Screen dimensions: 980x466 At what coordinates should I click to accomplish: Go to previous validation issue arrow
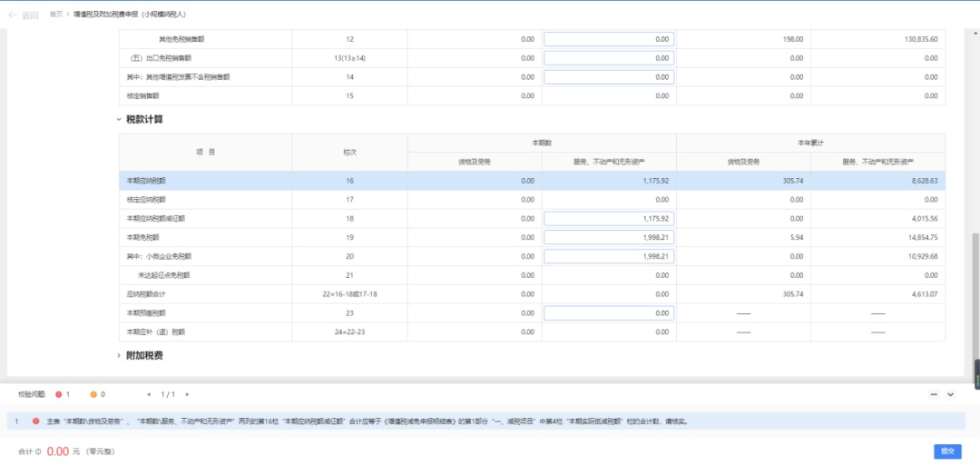[149, 395]
